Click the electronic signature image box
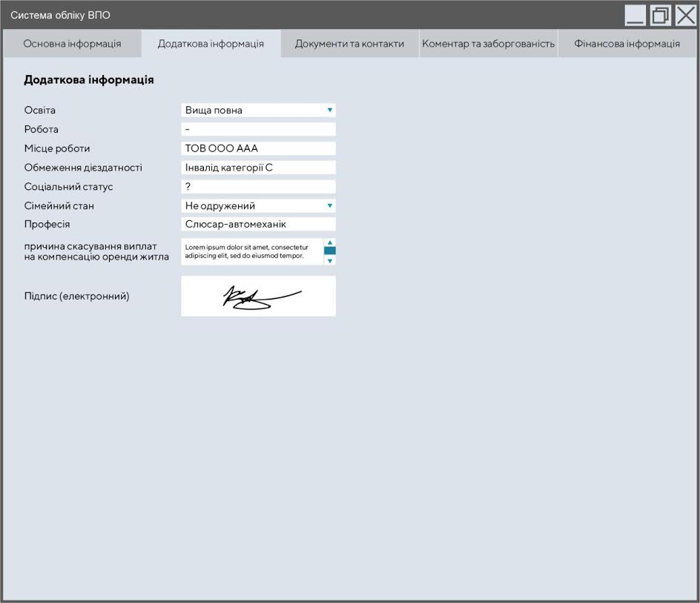The image size is (700, 603). pyautogui.click(x=258, y=296)
